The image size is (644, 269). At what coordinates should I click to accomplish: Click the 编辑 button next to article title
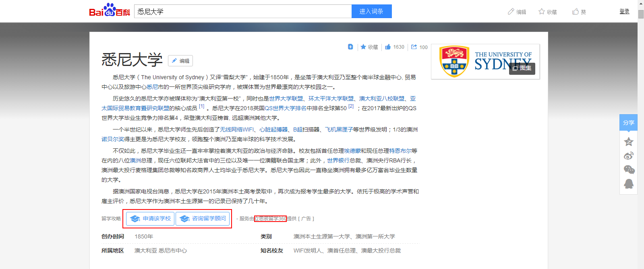click(180, 61)
